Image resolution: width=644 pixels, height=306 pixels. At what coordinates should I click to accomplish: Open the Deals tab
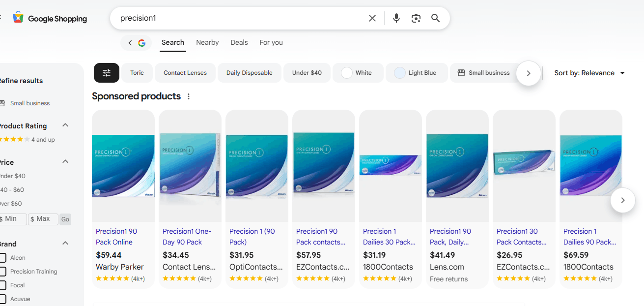[239, 43]
